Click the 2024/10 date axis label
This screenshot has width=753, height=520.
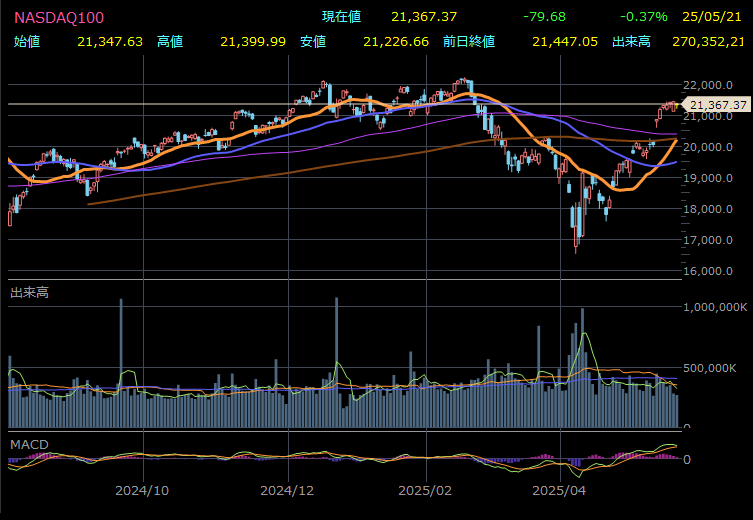tap(142, 491)
